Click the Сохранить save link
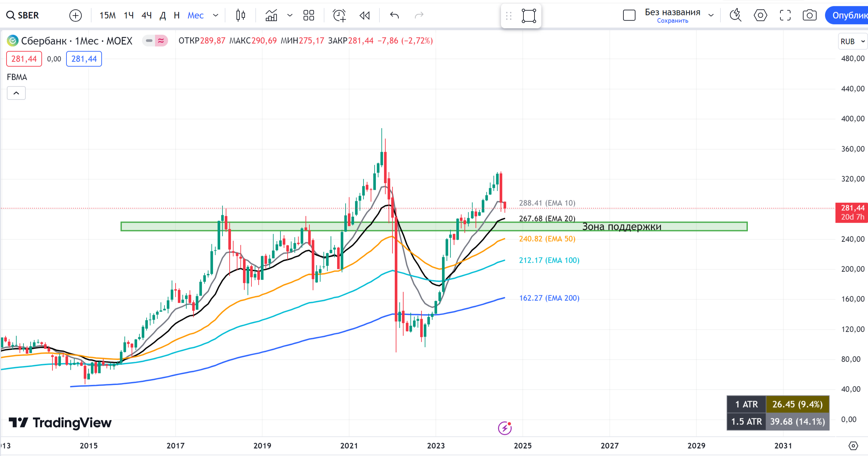Screen dimensions: 868x456 pos(672,21)
